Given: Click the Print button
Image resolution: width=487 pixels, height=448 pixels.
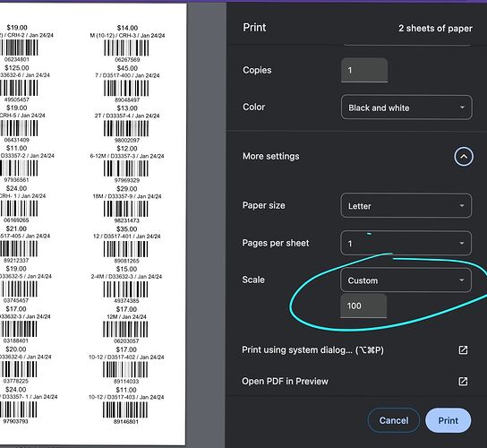Looking at the screenshot, I should [x=448, y=420].
